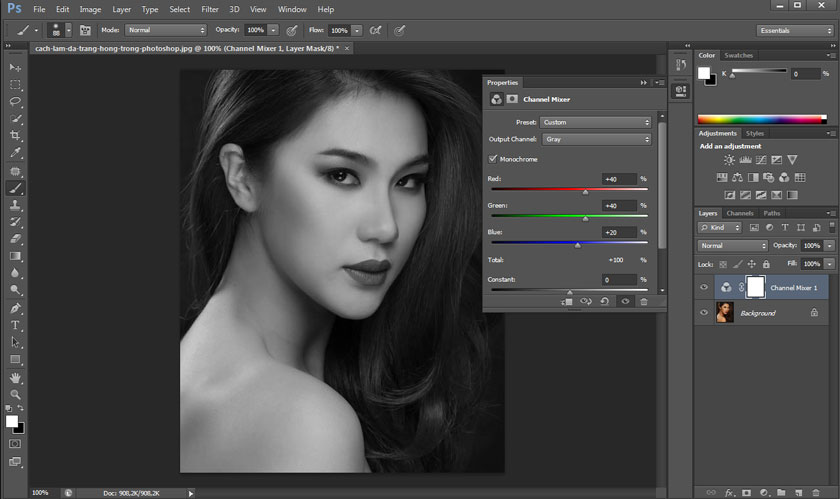Choose the Clone Stamp tool

[x=15, y=204]
